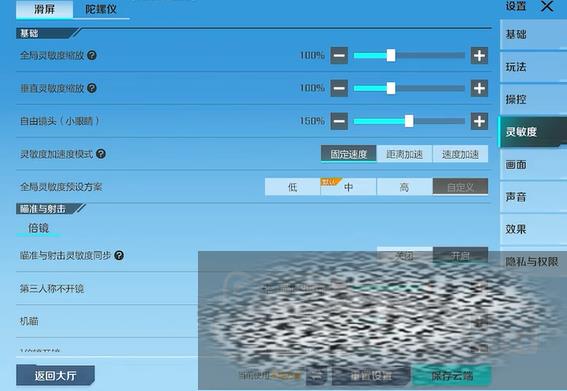Increase 自由镜头 sensitivity with plus button
The image size is (567, 391).
(479, 121)
